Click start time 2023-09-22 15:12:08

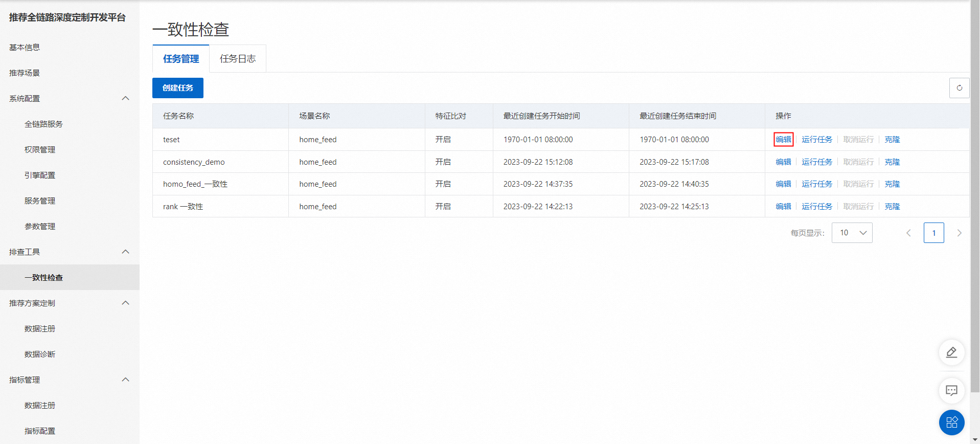click(x=538, y=162)
